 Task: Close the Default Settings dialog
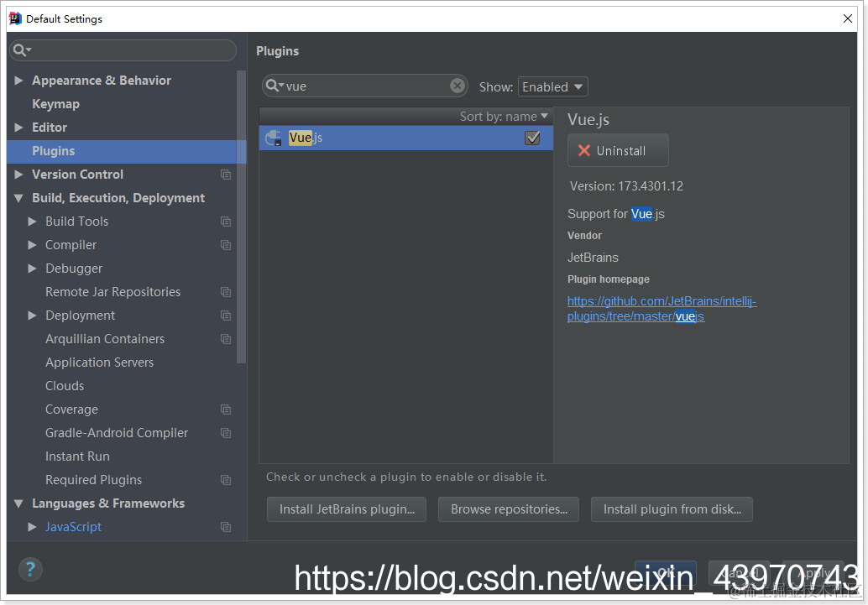point(848,18)
